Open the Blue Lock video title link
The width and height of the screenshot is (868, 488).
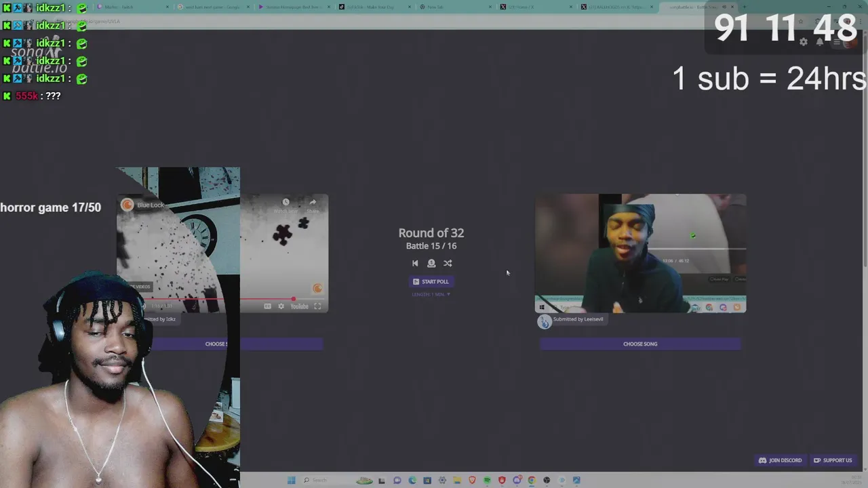[151, 205]
